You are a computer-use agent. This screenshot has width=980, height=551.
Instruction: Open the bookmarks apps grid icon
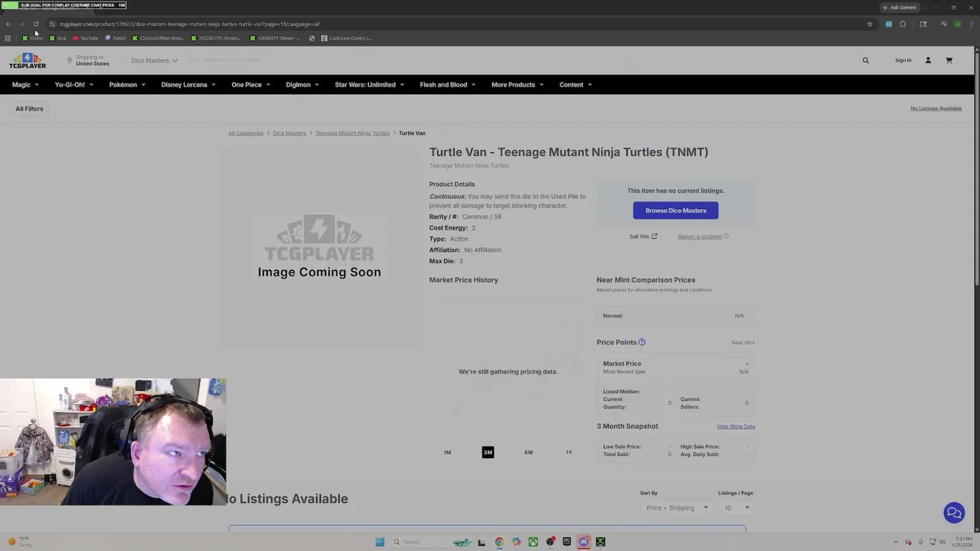[8, 38]
